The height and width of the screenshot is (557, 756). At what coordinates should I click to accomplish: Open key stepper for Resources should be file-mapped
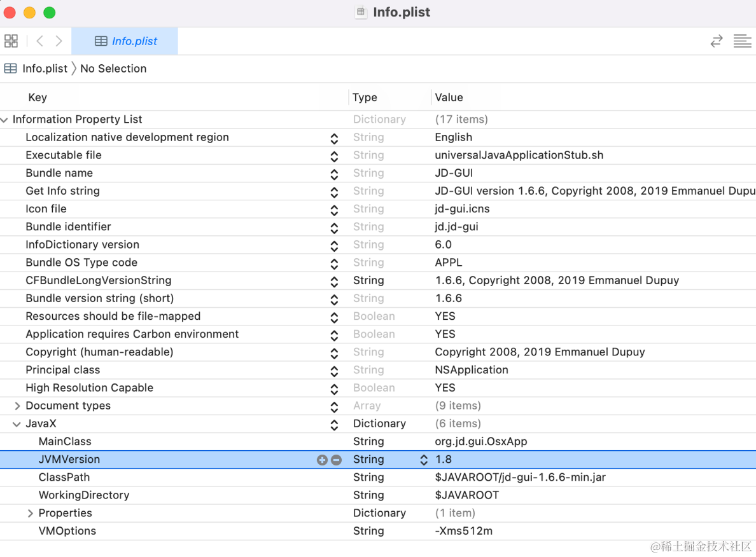pyautogui.click(x=334, y=317)
